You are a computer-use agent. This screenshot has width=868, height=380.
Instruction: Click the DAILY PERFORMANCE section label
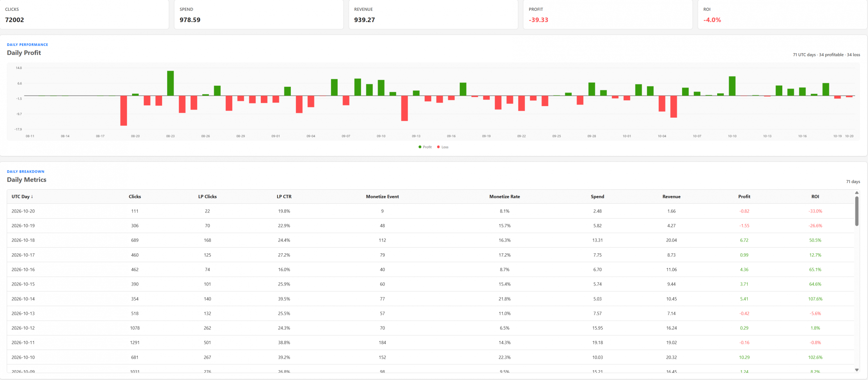point(27,45)
